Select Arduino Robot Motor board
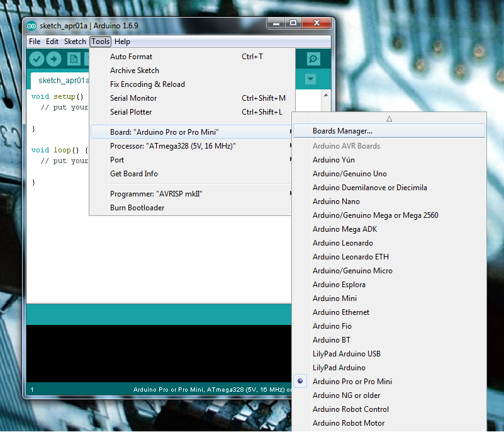Image resolution: width=504 pixels, height=432 pixels. coord(389,423)
